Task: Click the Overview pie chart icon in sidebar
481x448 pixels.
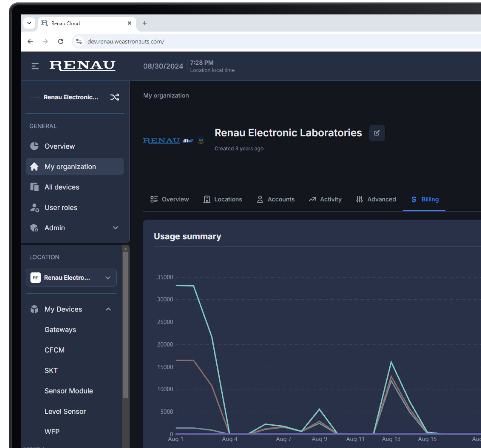Action: pos(34,146)
